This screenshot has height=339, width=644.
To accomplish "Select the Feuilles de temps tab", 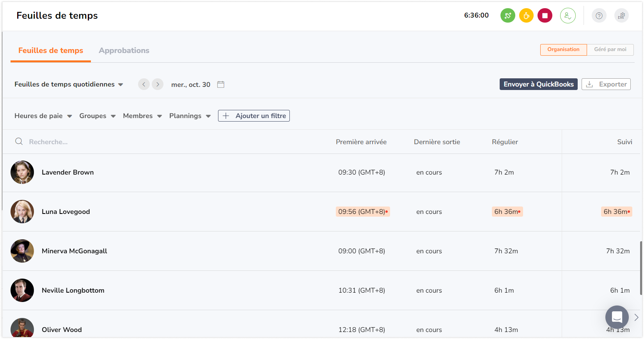I will point(51,50).
